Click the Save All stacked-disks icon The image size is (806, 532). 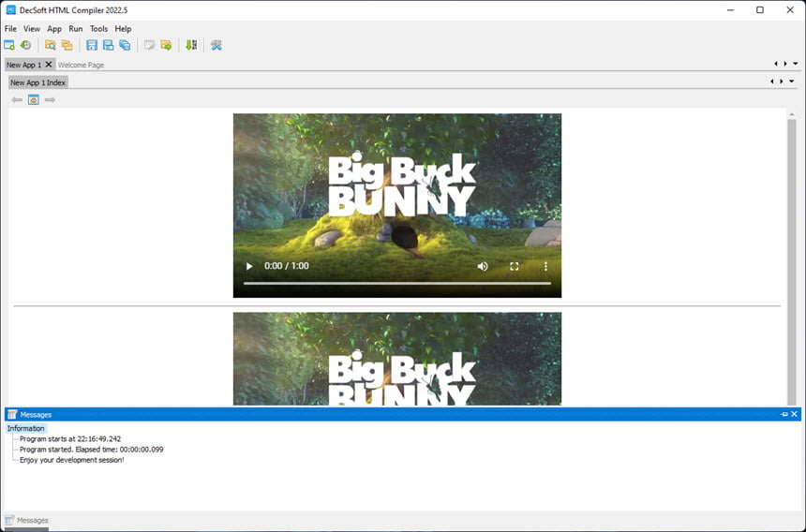125,45
